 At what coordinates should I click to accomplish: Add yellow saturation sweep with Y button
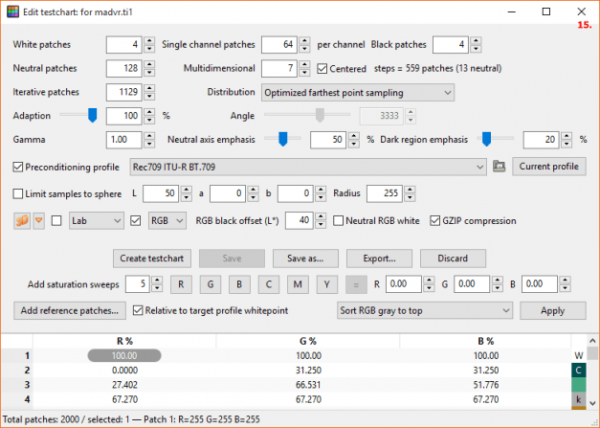pyautogui.click(x=326, y=284)
